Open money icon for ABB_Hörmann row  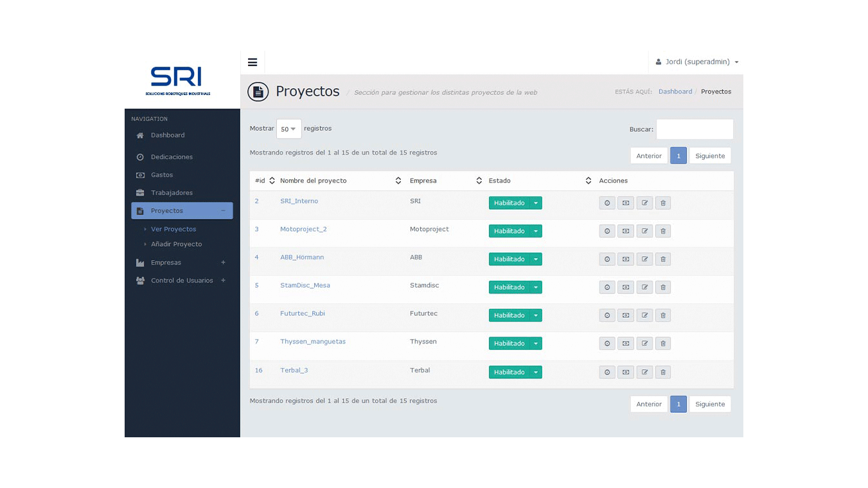(x=626, y=259)
